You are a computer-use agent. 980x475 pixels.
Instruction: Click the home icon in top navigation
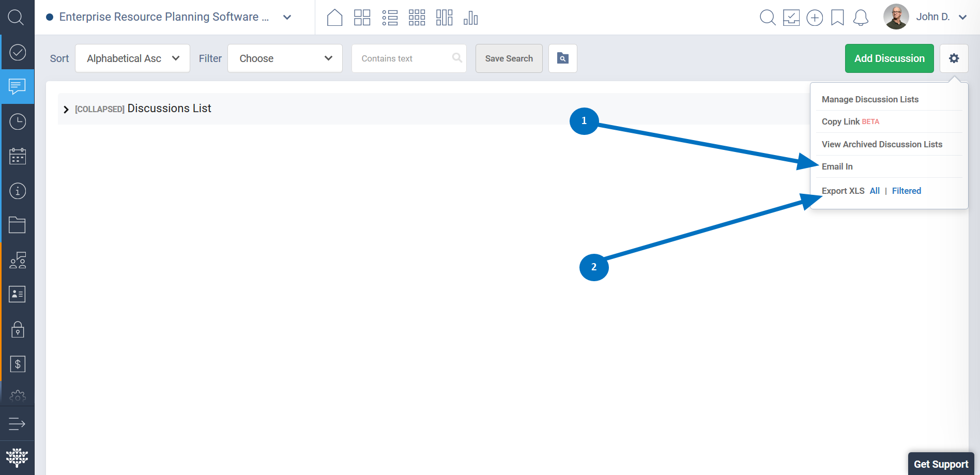point(334,18)
